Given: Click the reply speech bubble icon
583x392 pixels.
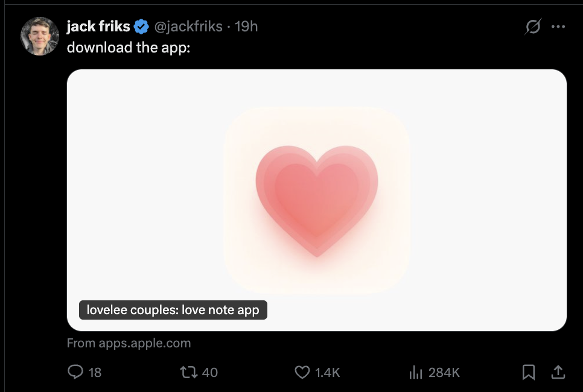Looking at the screenshot, I should click(x=75, y=372).
